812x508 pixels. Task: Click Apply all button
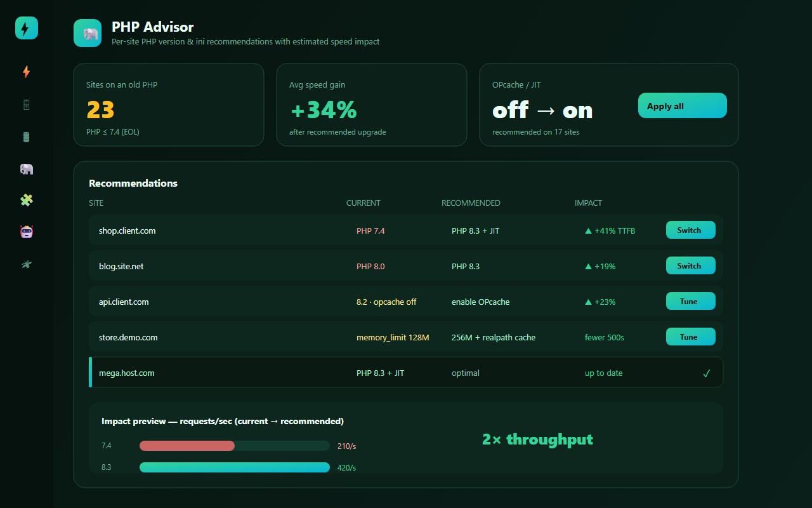pos(683,106)
